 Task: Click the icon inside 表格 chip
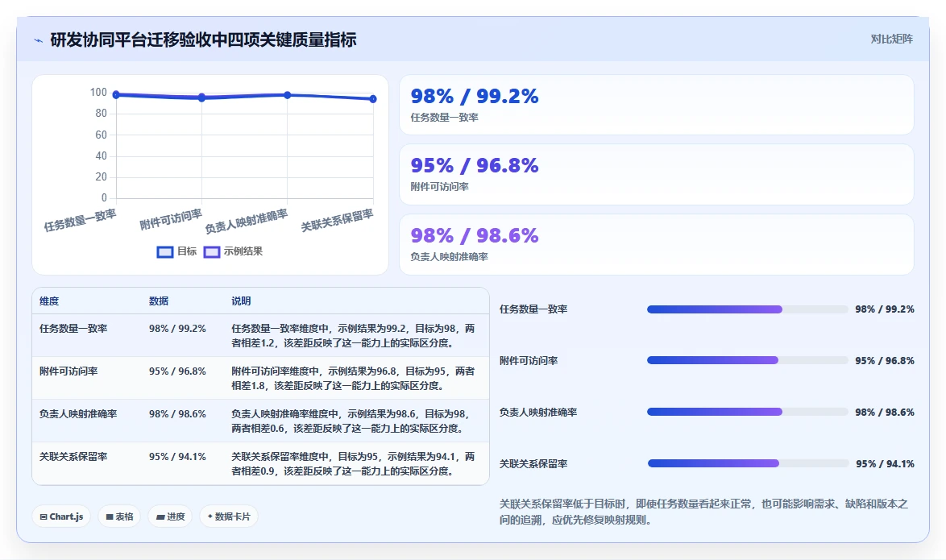pos(110,517)
